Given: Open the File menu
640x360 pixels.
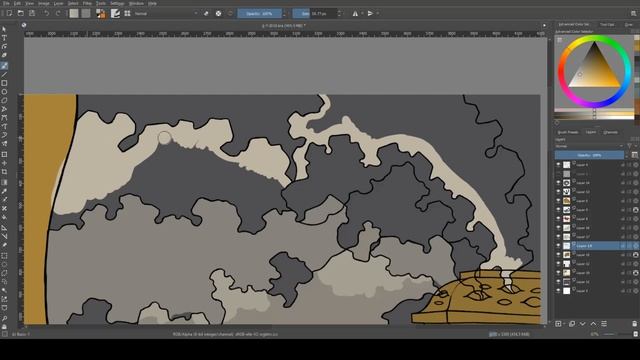Looking at the screenshot, I should click(x=6, y=3).
